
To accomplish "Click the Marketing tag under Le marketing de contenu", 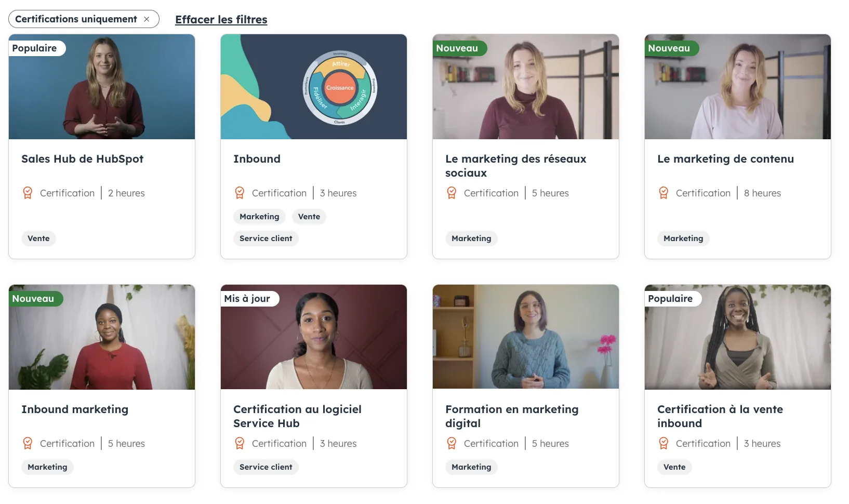I will (x=683, y=238).
